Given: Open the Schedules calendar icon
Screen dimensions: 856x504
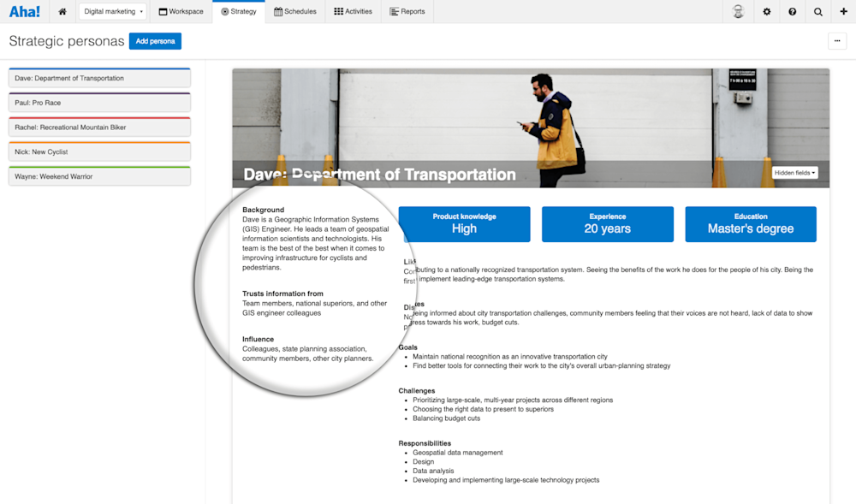Looking at the screenshot, I should 279,11.
